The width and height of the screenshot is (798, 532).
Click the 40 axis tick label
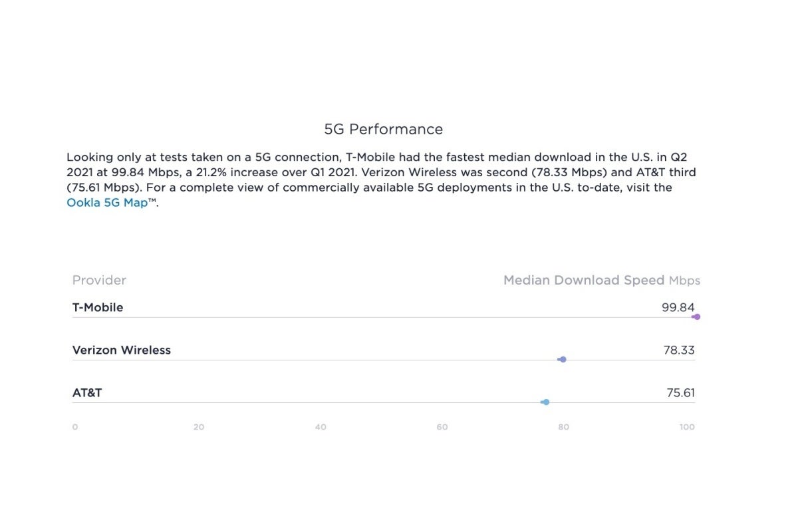321,427
